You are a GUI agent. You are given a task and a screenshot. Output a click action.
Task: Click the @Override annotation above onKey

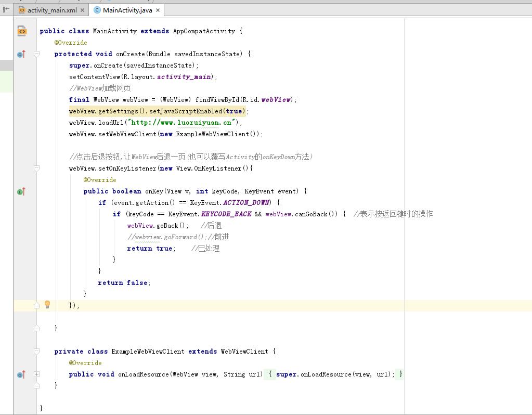(x=100, y=180)
